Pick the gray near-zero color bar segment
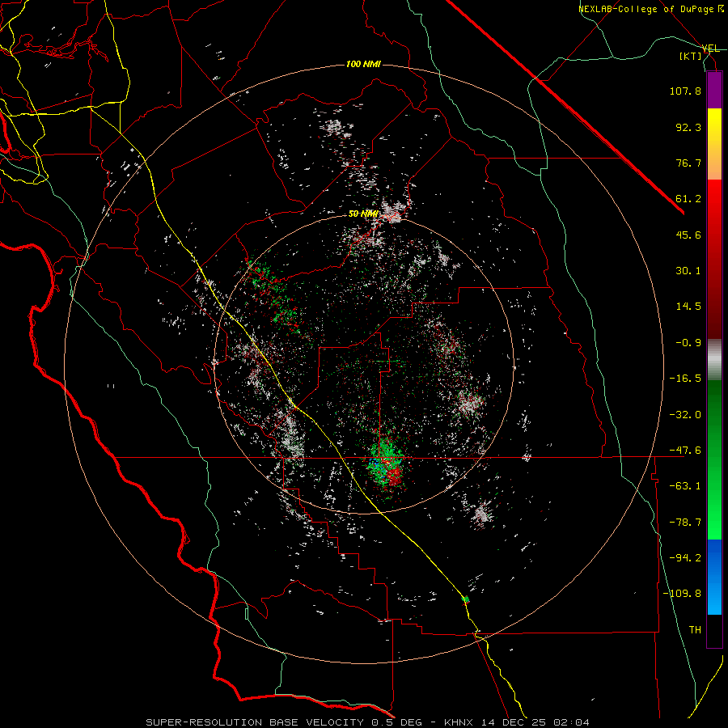This screenshot has width=728, height=728. [x=714, y=359]
